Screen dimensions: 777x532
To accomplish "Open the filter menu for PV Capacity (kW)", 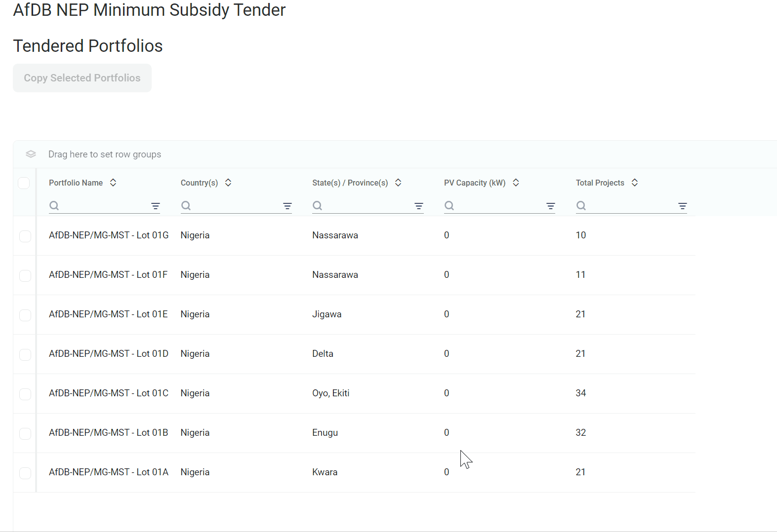I will tap(551, 206).
